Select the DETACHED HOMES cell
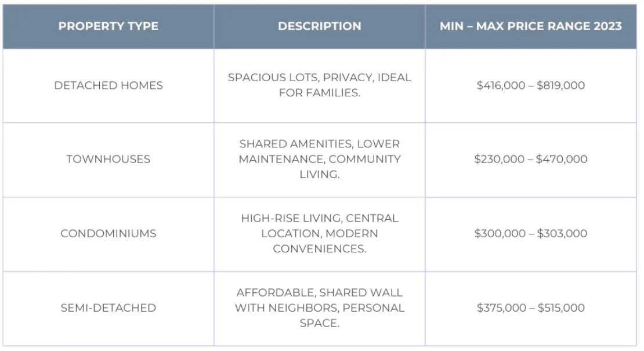The image size is (644, 351). tap(108, 85)
